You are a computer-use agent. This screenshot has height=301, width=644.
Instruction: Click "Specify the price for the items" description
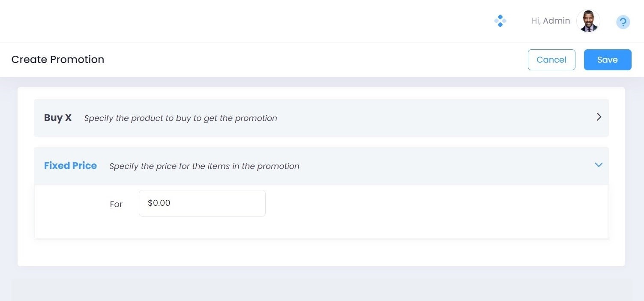click(x=204, y=166)
